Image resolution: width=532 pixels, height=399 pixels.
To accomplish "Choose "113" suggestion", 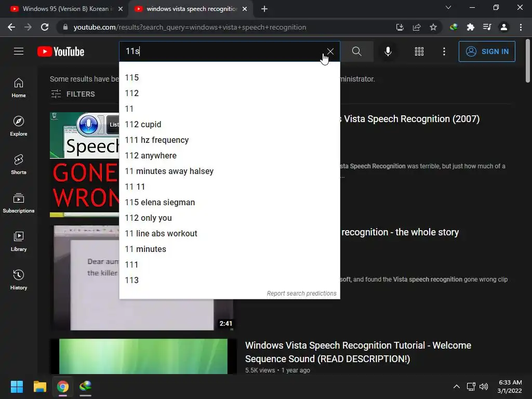I will pyautogui.click(x=229, y=281).
